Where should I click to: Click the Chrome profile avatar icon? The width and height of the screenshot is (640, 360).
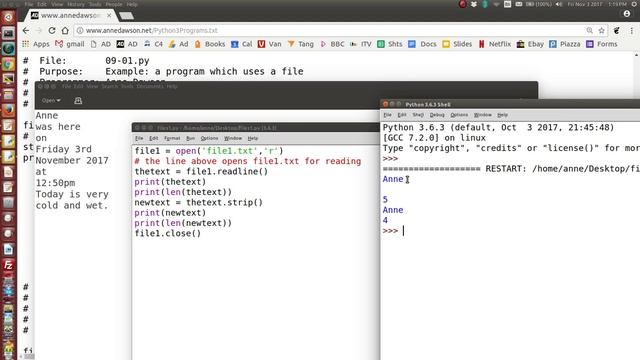pyautogui.click(x=627, y=14)
